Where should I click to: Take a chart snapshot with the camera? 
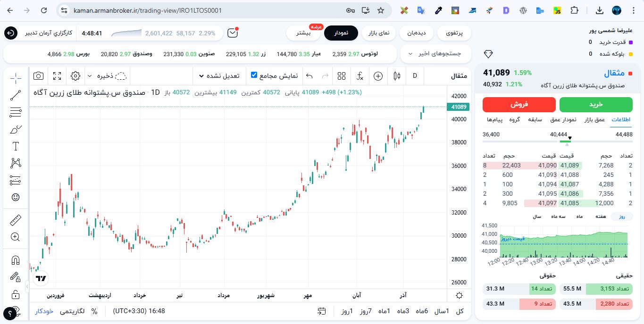pos(38,75)
